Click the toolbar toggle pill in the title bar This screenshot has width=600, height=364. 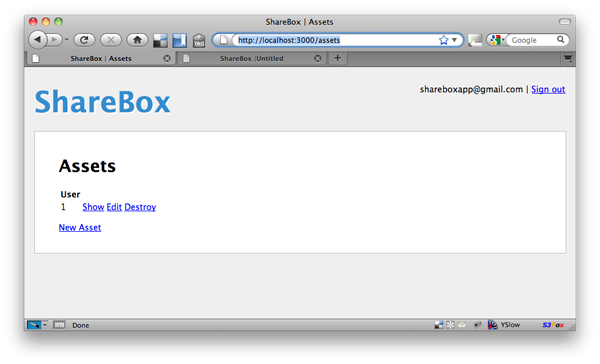click(565, 22)
